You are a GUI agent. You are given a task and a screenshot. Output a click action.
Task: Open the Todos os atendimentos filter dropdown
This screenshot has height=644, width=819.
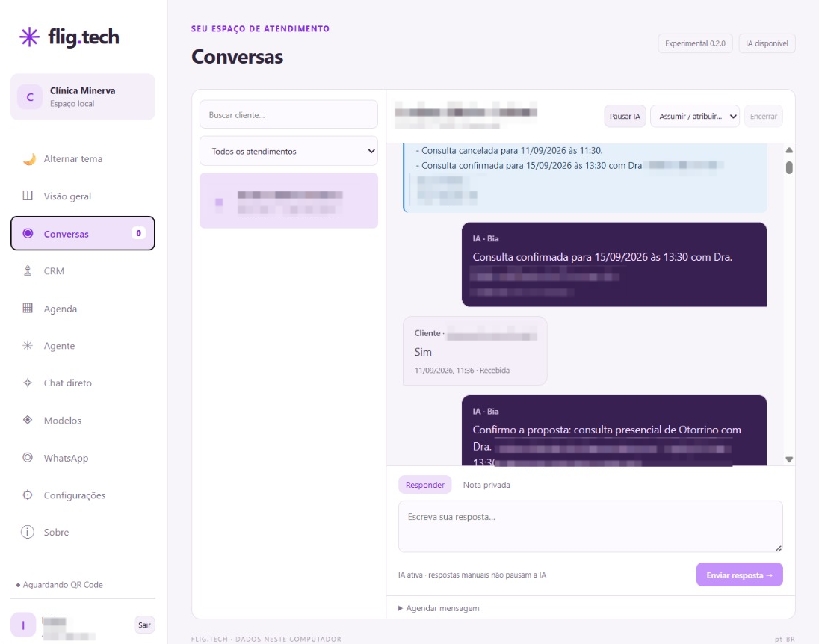[288, 151]
